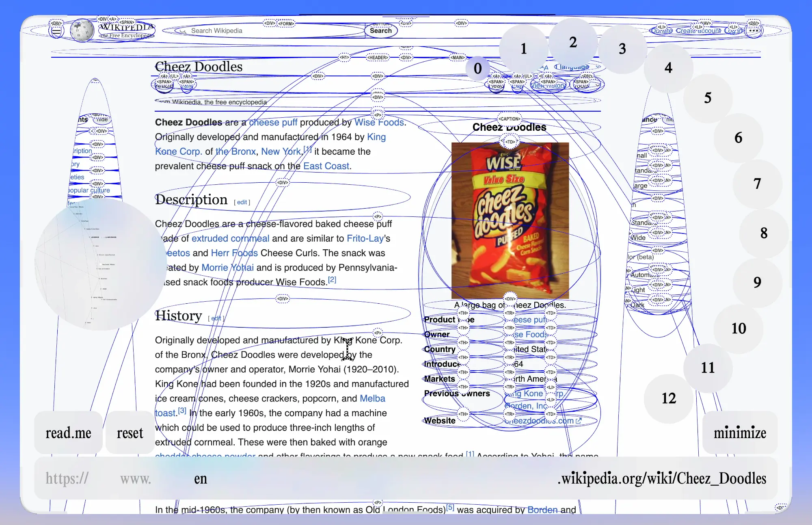The image size is (812, 525).
Task: Click the three-dots personal tools icon
Action: point(754,30)
